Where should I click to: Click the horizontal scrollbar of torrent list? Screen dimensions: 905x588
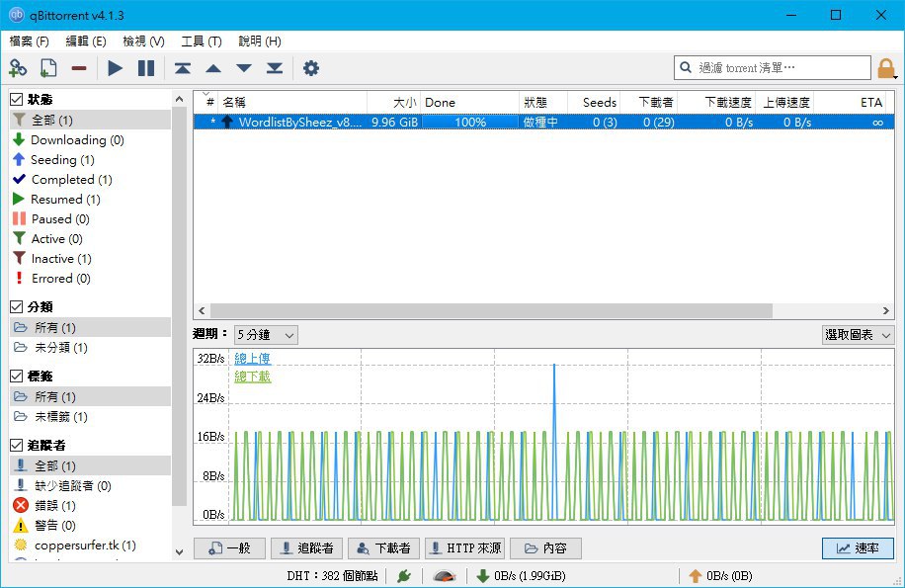point(491,310)
